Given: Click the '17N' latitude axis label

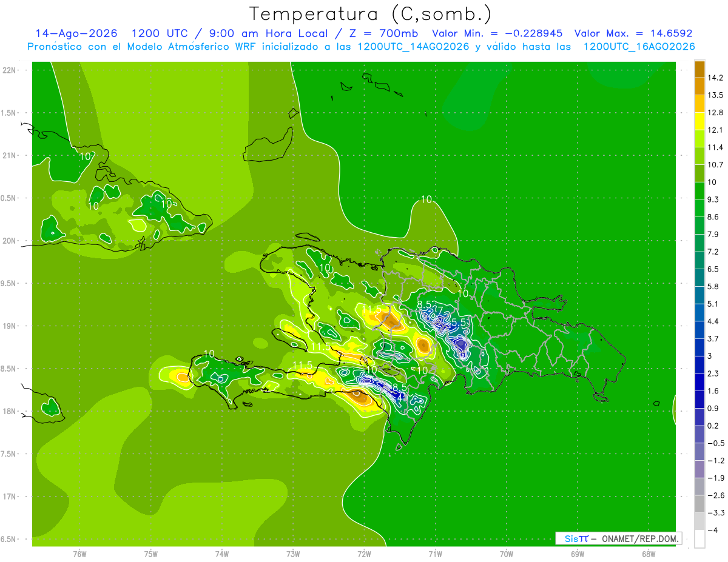Looking at the screenshot, I should point(10,497).
